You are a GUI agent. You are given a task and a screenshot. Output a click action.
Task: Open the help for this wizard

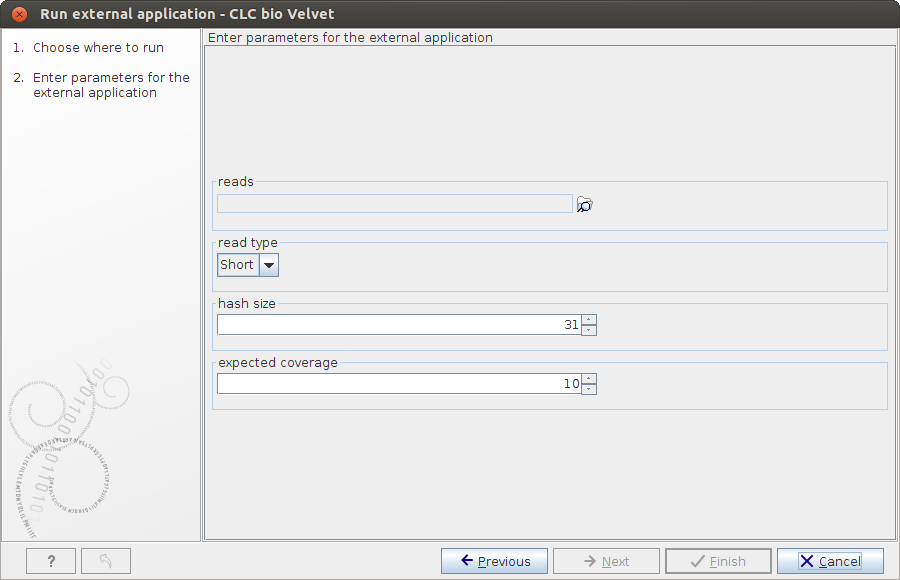(x=49, y=560)
